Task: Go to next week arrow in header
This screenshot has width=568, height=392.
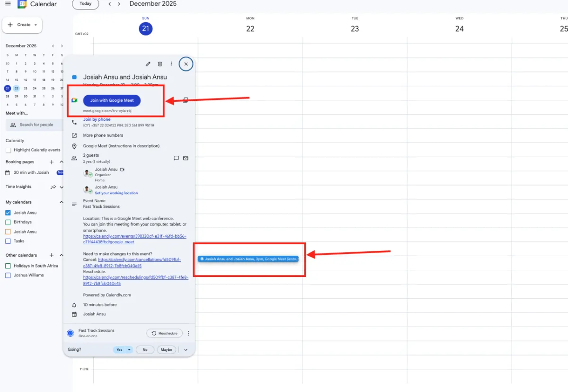Action: click(x=119, y=4)
